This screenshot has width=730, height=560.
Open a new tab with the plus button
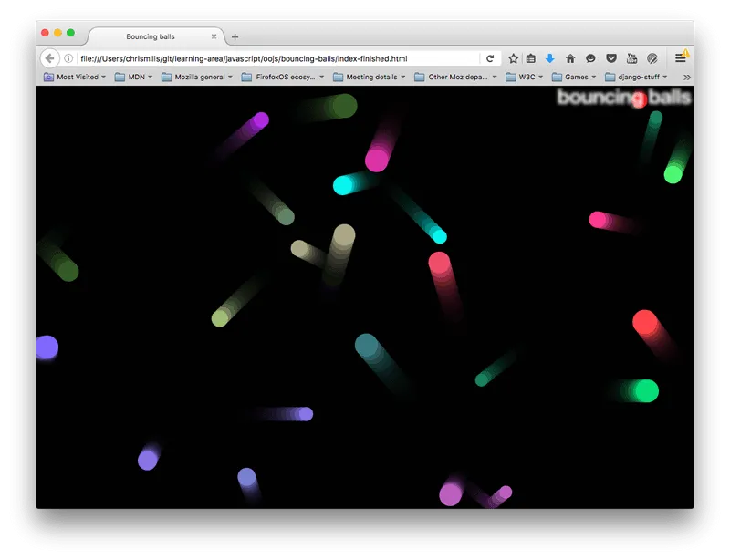click(x=235, y=36)
